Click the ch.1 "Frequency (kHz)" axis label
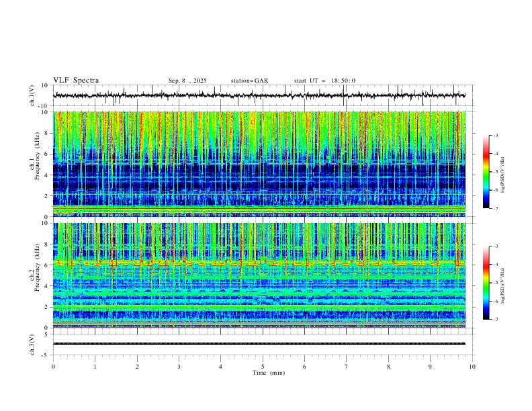The height and width of the screenshot is (411, 532). tap(37, 156)
